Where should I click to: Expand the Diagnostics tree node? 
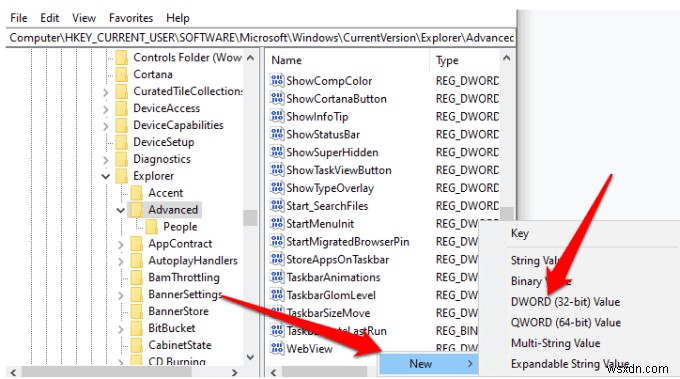(x=106, y=160)
